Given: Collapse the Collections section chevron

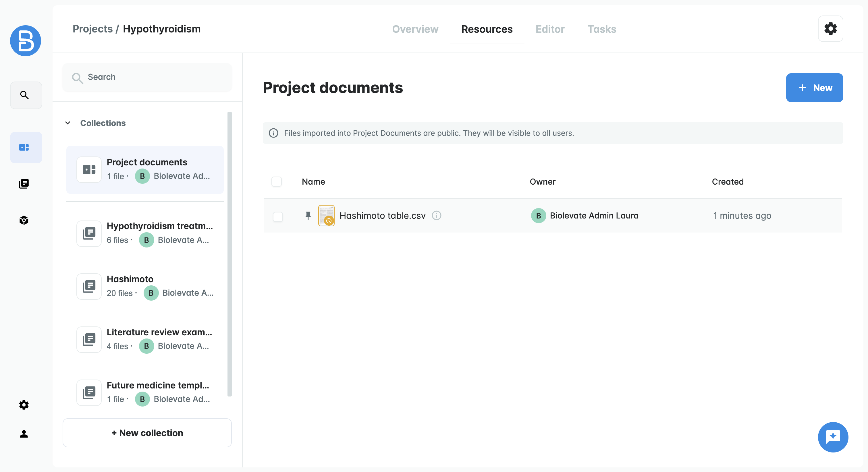Looking at the screenshot, I should click(68, 123).
